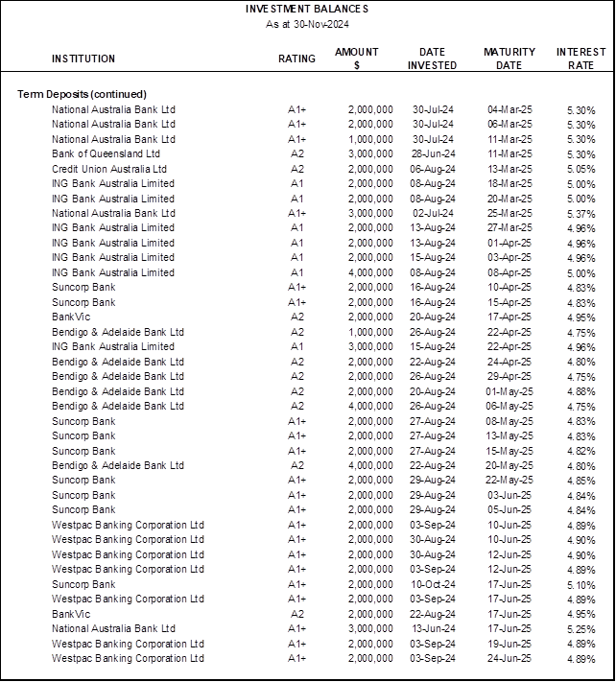Select invested date 10-Oct-24

click(433, 584)
